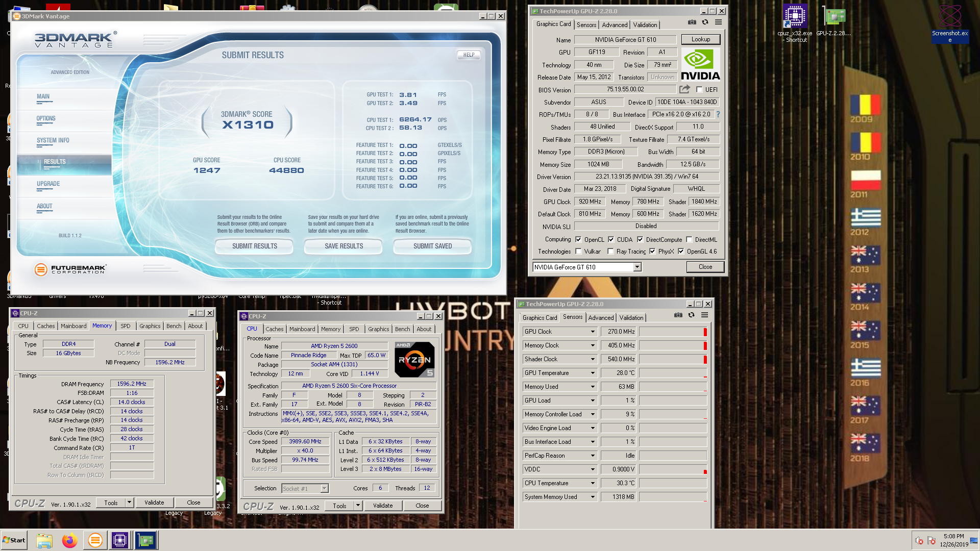
Task: Expand the GPU Load sensor dropdown
Action: [x=593, y=400]
